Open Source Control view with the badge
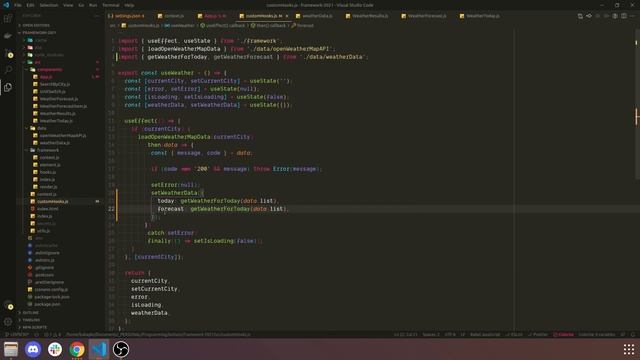The width and height of the screenshot is (640, 360). coord(8,53)
